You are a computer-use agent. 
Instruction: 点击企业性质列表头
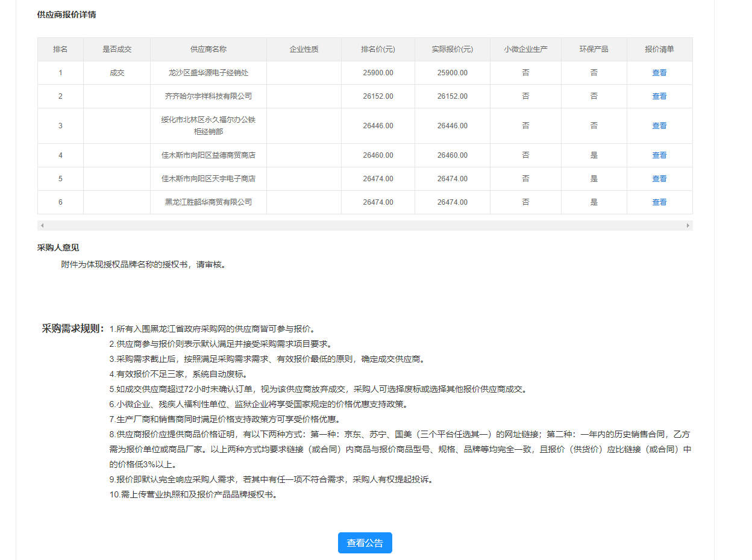pos(304,49)
